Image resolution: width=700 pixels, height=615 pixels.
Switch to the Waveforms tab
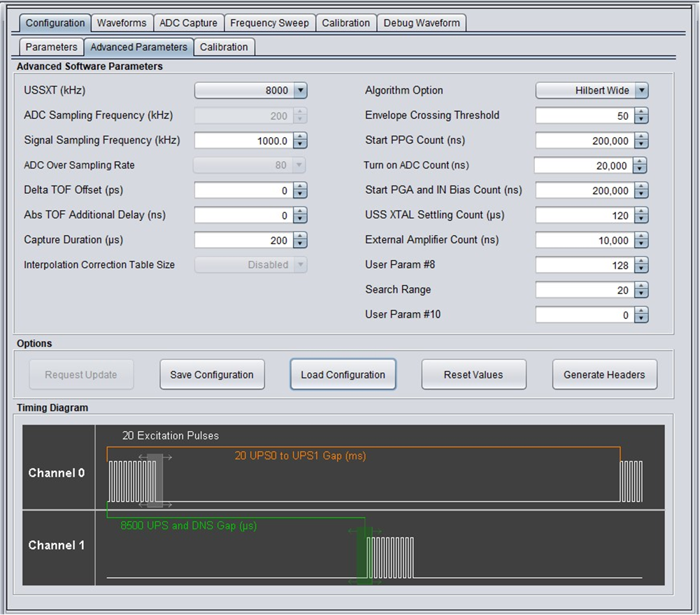pyautogui.click(x=122, y=23)
